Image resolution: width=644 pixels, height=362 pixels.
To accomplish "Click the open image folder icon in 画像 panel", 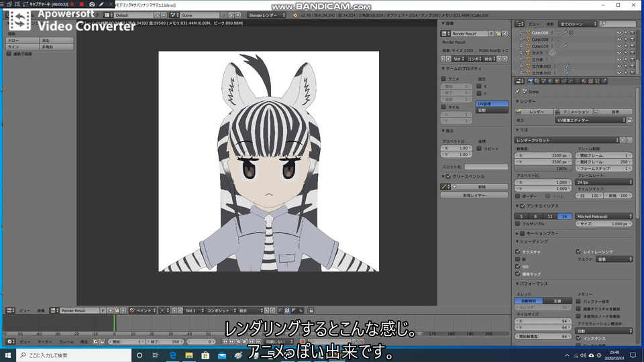I will point(498,34).
